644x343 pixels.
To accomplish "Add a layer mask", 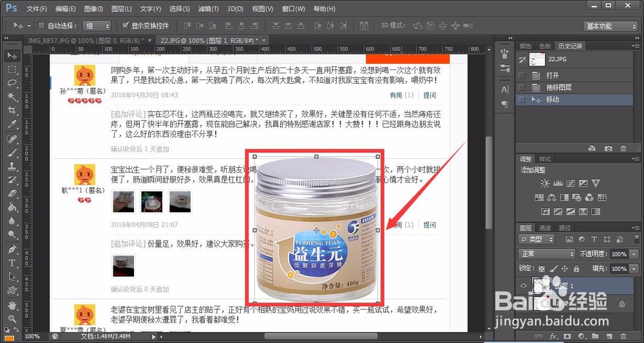I will 567,336.
